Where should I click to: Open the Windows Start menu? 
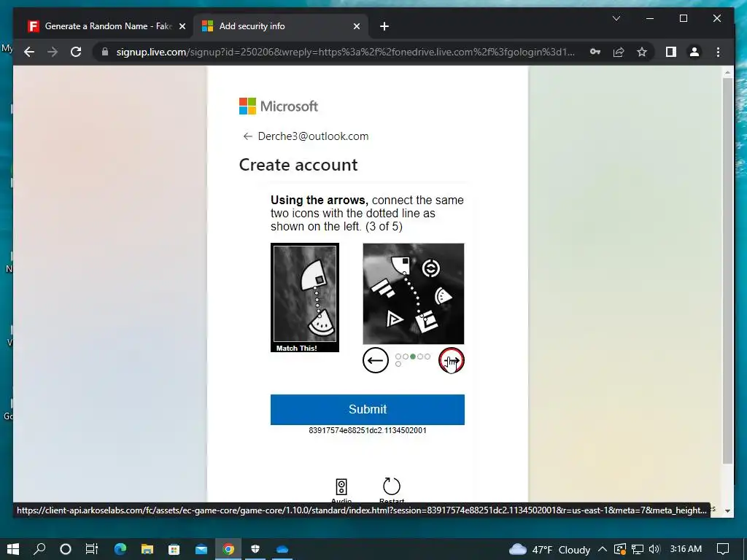coord(13,549)
